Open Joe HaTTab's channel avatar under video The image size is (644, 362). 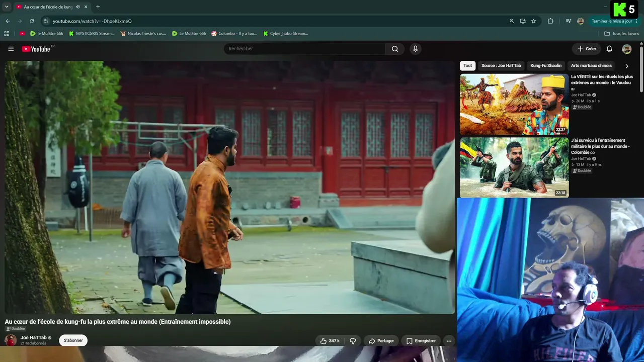(x=11, y=340)
